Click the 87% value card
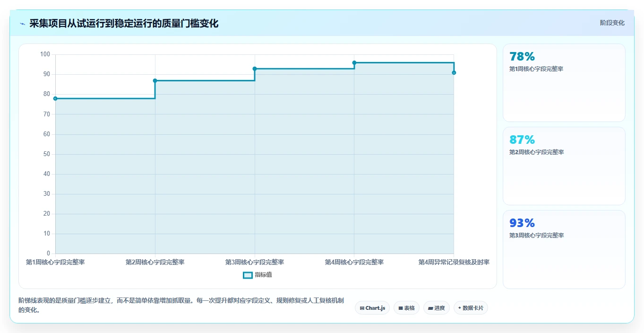 pos(564,166)
